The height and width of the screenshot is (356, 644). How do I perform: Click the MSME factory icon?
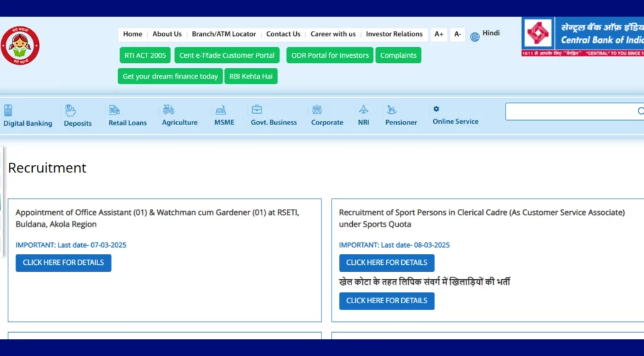click(221, 110)
